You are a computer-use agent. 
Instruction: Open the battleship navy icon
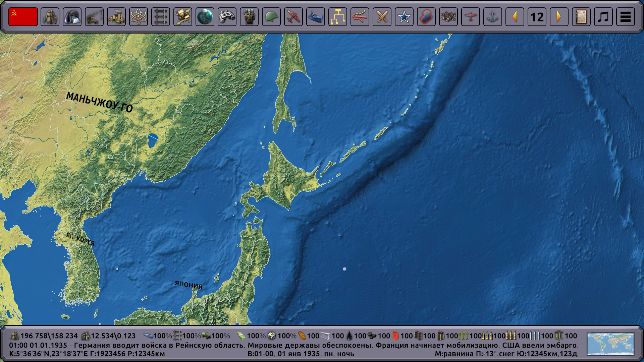[316, 17]
